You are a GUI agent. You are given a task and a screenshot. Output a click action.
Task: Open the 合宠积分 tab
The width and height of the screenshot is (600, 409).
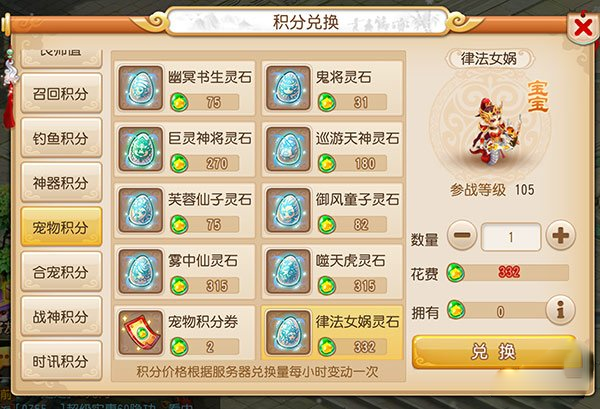[61, 272]
